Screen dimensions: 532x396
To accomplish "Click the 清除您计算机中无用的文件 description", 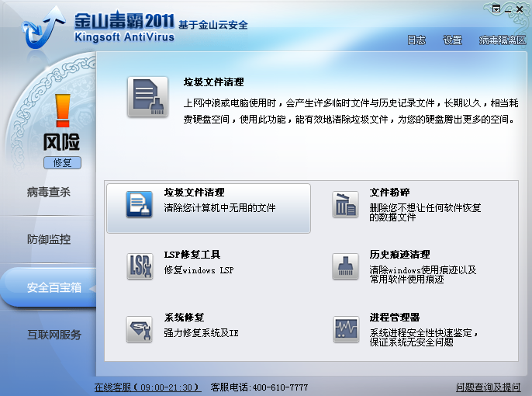I will coord(220,207).
